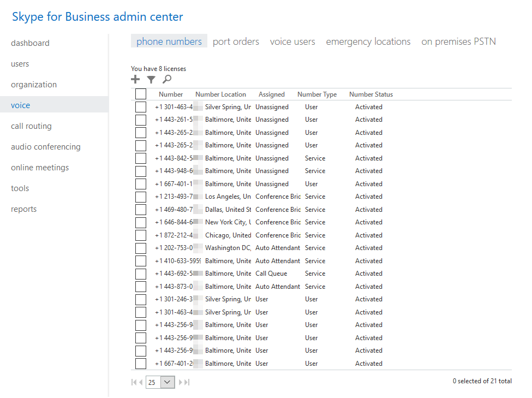The width and height of the screenshot is (532, 398).
Task: Open the reports section
Action: click(x=23, y=209)
